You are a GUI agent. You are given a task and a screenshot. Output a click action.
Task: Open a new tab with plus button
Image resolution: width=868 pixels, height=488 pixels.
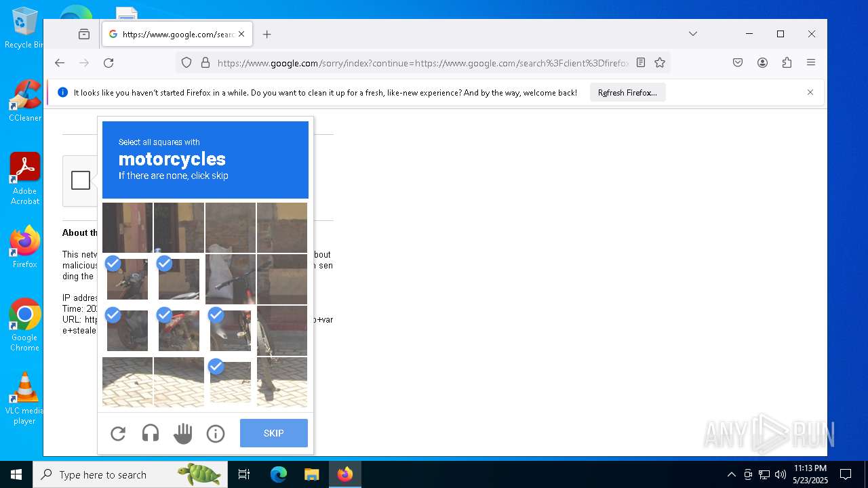point(267,35)
